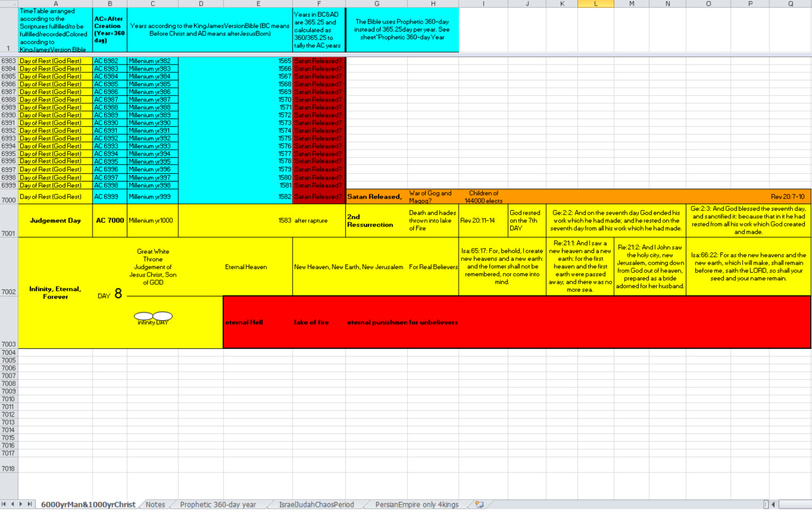The image size is (812, 512).
Task: Click the 'Infinity, Eternal, Forever' cell
Action: 55,292
